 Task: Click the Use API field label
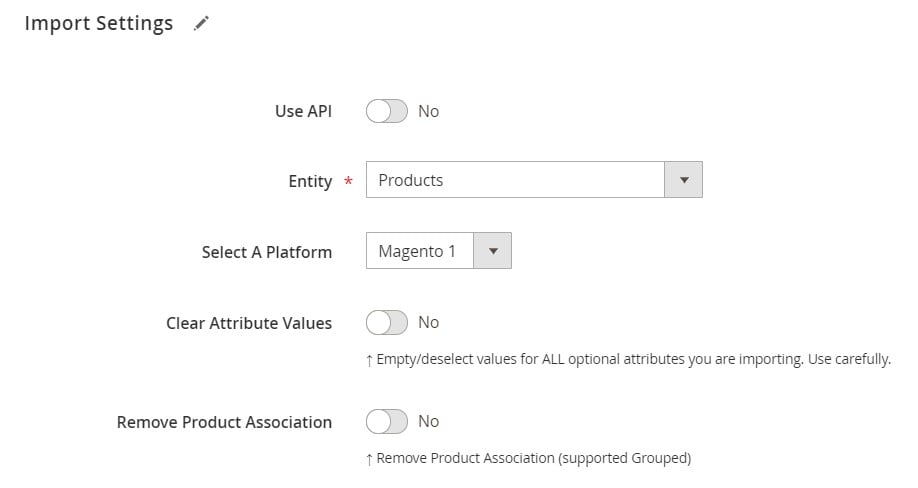(303, 111)
